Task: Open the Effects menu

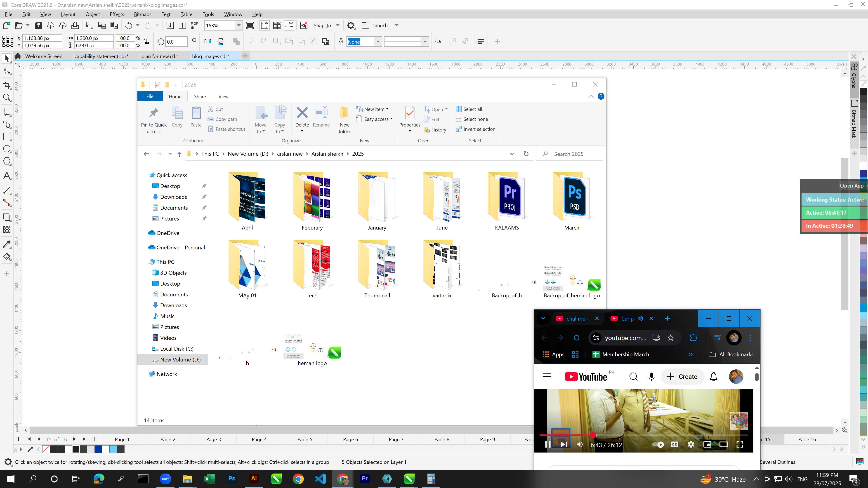Action: pos(117,14)
